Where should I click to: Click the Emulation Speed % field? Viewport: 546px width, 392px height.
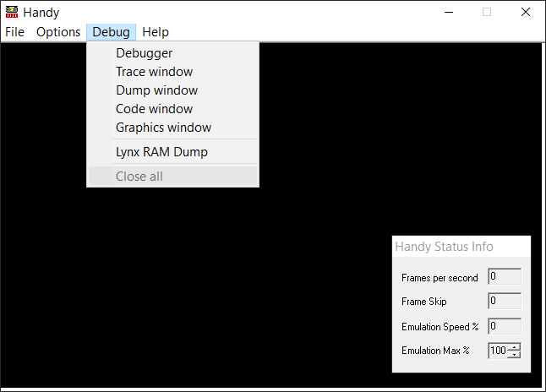[505, 326]
